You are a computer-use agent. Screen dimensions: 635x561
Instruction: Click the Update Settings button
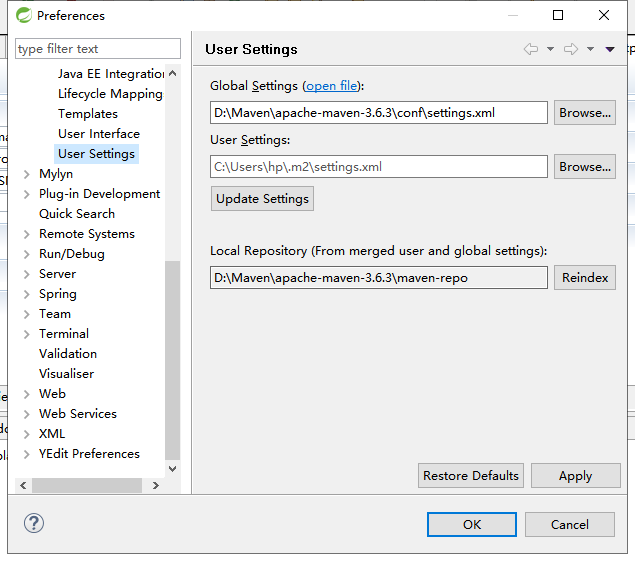(x=262, y=198)
